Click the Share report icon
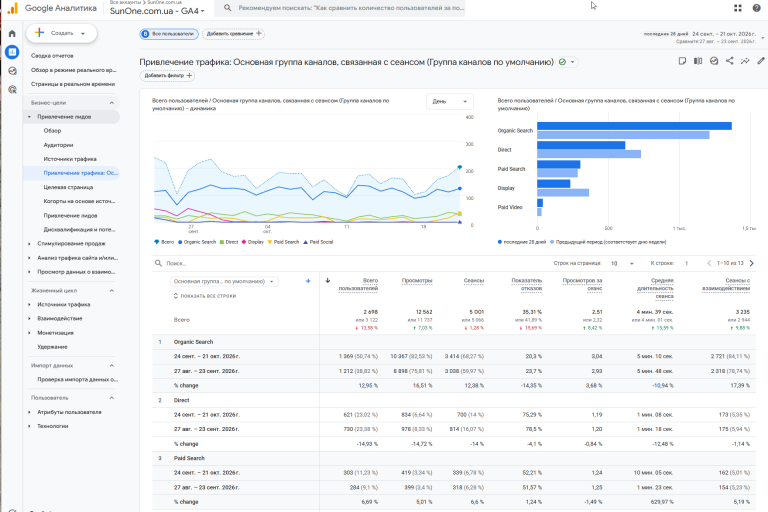The image size is (768, 512). [x=729, y=61]
